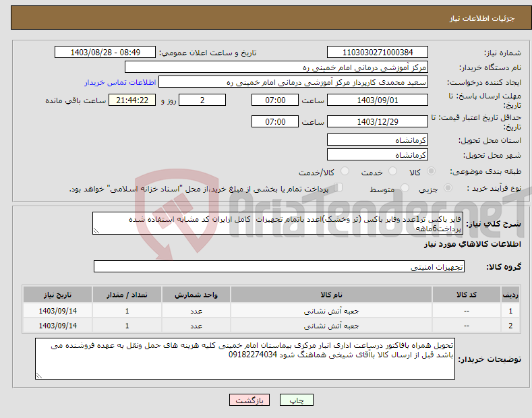Toggle the اسناد خزانه اسلامی payment checkbox

pos(338,187)
